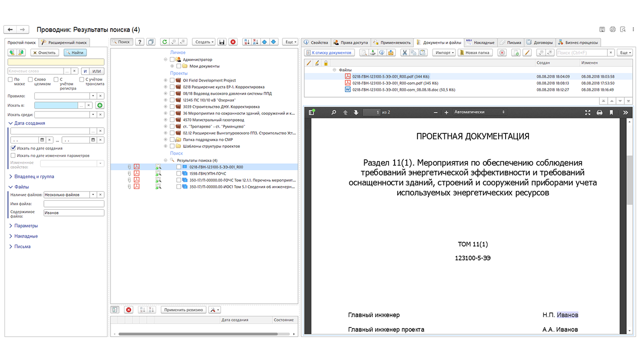The image size is (637, 364).
Task: Click the PDF fullscreen presentation icon
Action: pyautogui.click(x=587, y=113)
